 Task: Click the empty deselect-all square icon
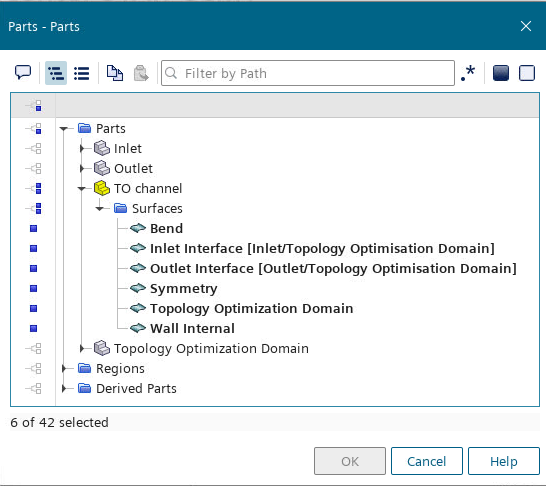point(526,73)
